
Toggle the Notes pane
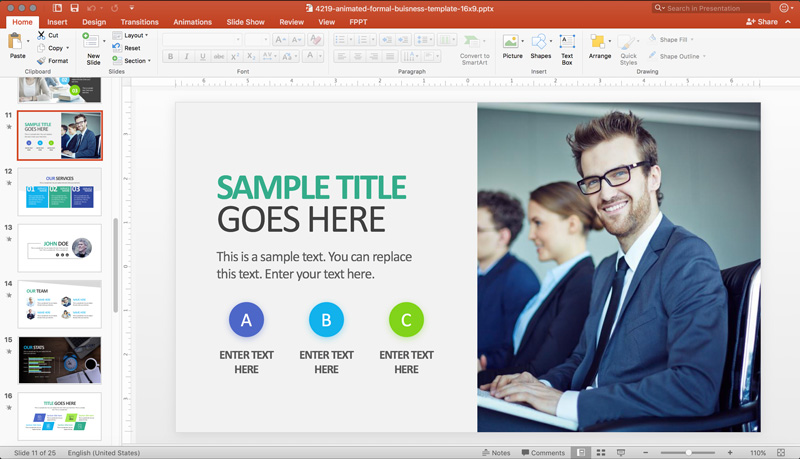[x=496, y=452]
